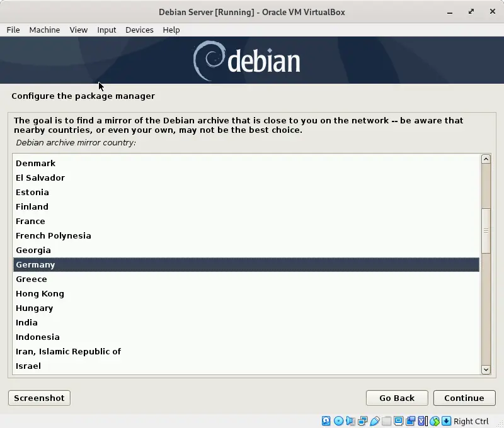This screenshot has height=428, width=504.
Task: Close the VirtualBox window
Action: click(x=493, y=11)
